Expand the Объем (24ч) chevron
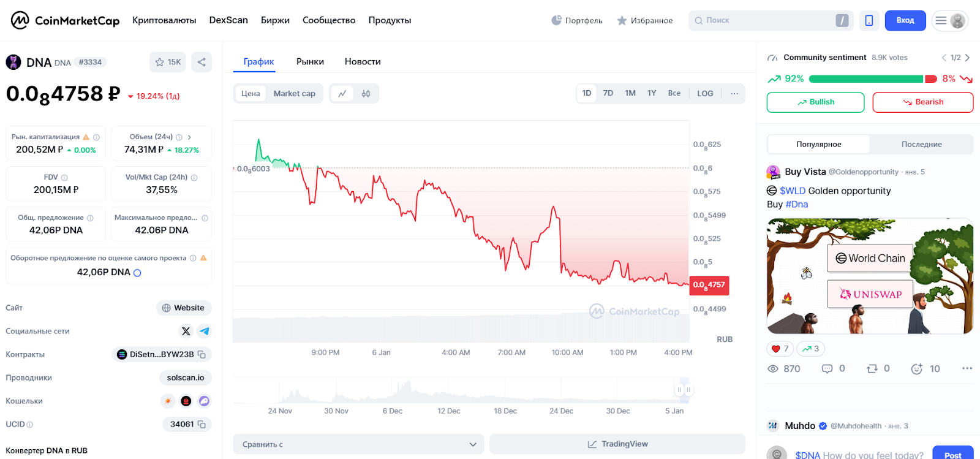This screenshot has height=459, width=980. (189, 137)
